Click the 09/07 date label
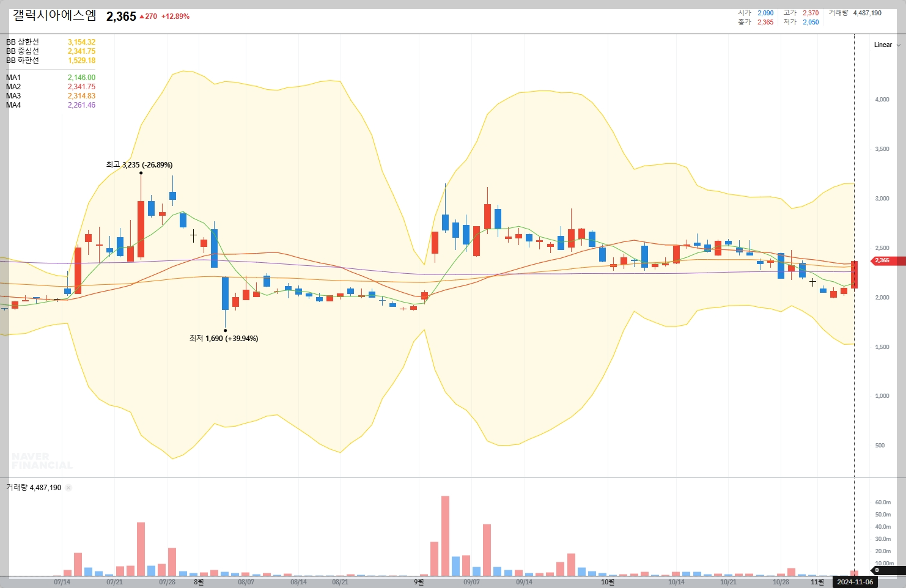 [471, 582]
